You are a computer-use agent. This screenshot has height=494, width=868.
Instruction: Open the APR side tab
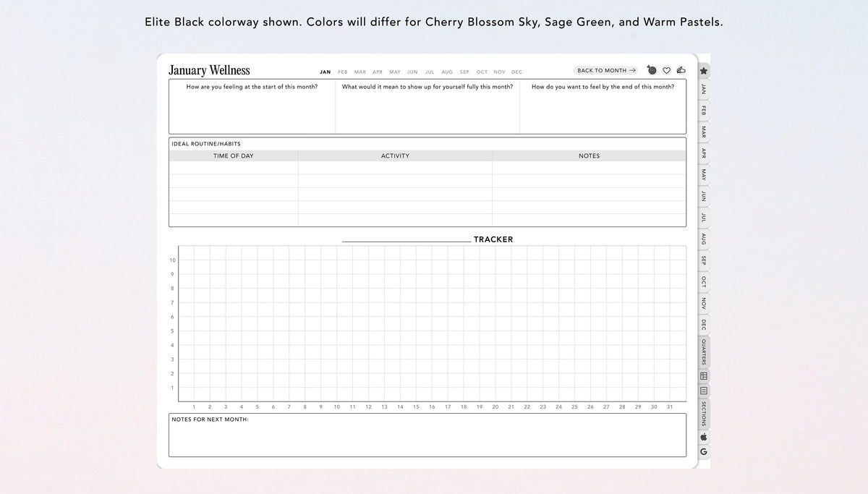pos(704,153)
